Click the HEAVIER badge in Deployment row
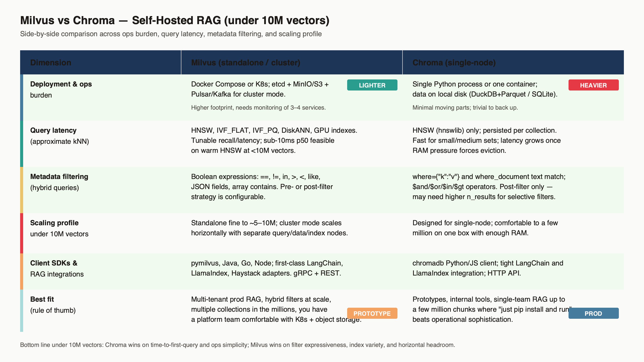Screen dimensions: 644x362 [x=593, y=85]
